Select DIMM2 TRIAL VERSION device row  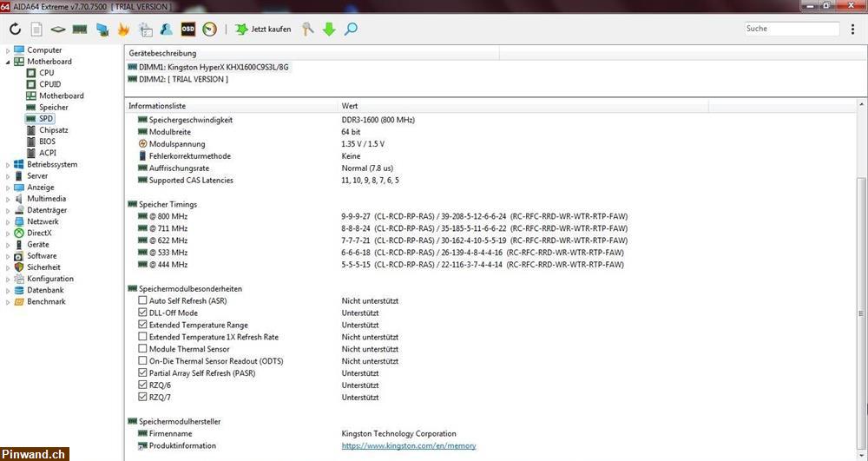click(x=178, y=79)
